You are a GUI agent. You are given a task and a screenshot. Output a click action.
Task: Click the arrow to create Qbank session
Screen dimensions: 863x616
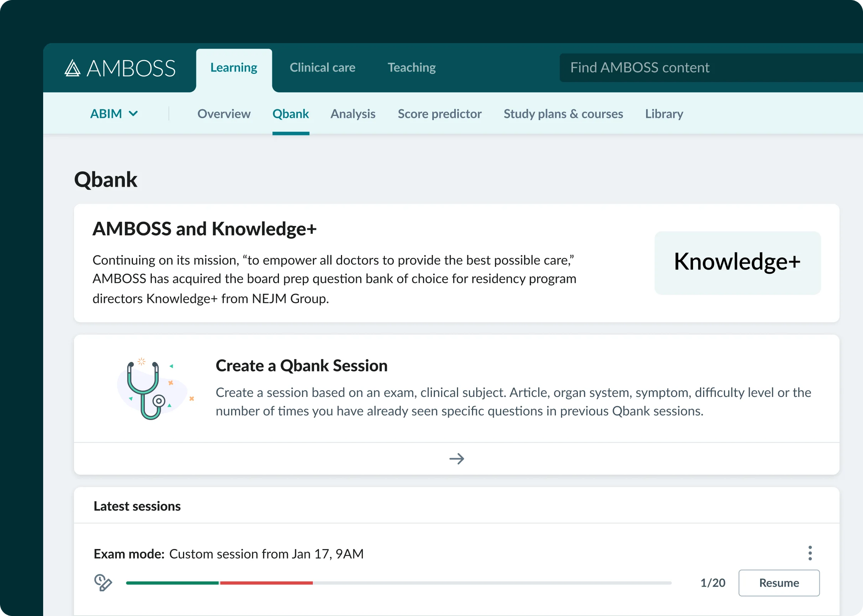coord(457,459)
